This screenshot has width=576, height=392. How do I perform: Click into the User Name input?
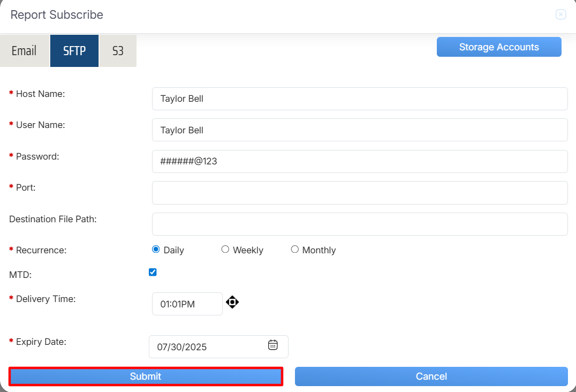point(359,130)
